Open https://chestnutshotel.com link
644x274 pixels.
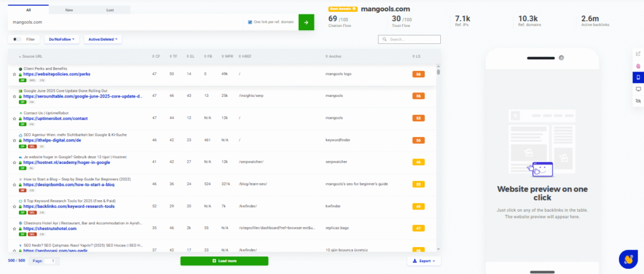click(50, 229)
